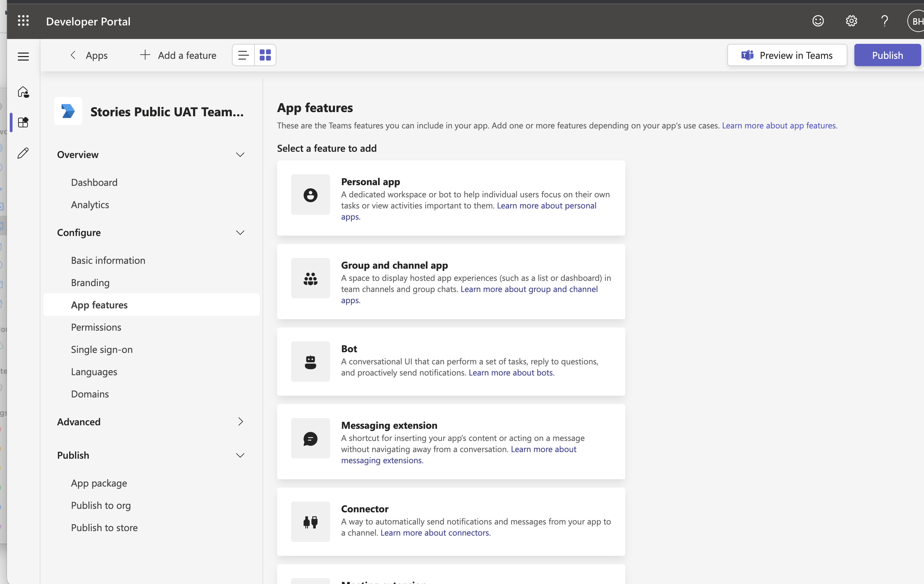The image size is (924, 584).
Task: Click the Stories Public UAT app logo
Action: pos(68,111)
